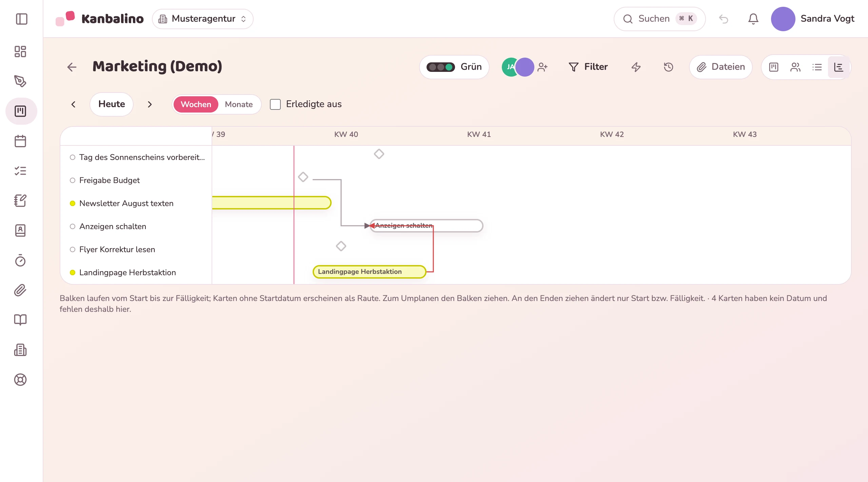Select the Wochen view option
The width and height of the screenshot is (868, 482).
[x=196, y=104]
